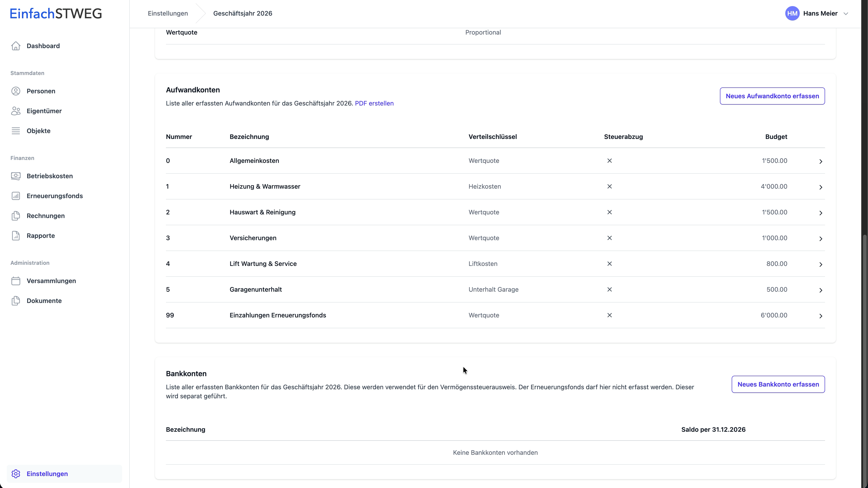This screenshot has height=488, width=868.
Task: Click the Rapporte document icon
Action: (x=16, y=235)
